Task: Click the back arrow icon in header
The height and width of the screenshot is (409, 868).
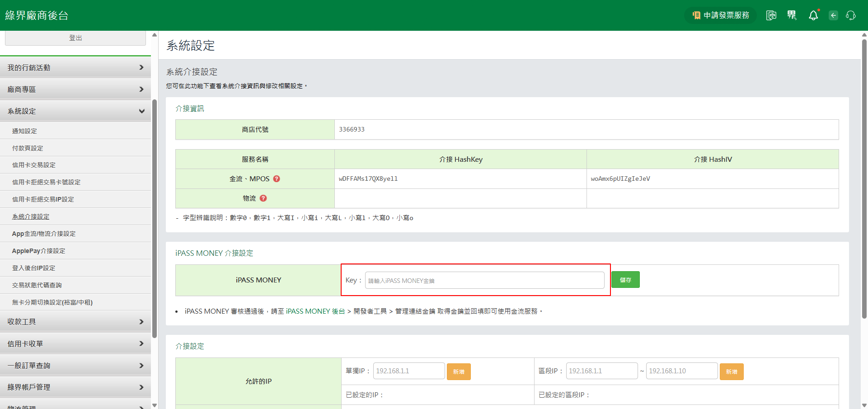Action: 833,15
